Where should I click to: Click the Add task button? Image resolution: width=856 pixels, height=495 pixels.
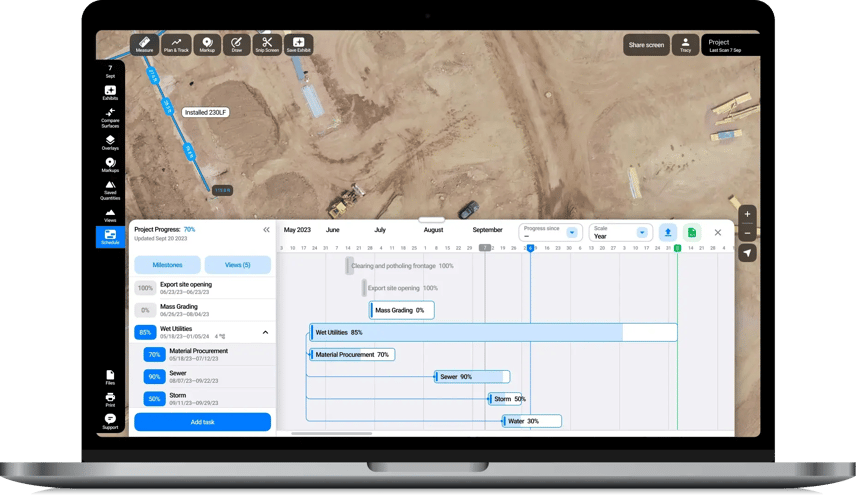tap(203, 422)
